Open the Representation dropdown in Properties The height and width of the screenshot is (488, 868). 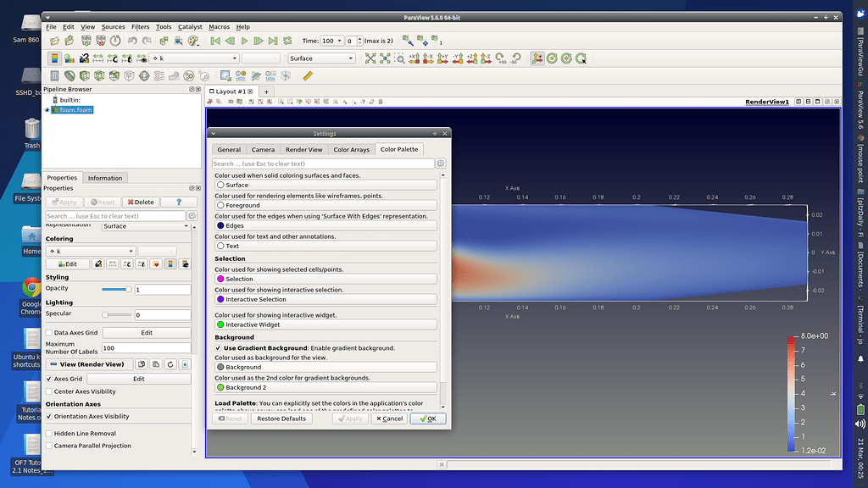(146, 226)
